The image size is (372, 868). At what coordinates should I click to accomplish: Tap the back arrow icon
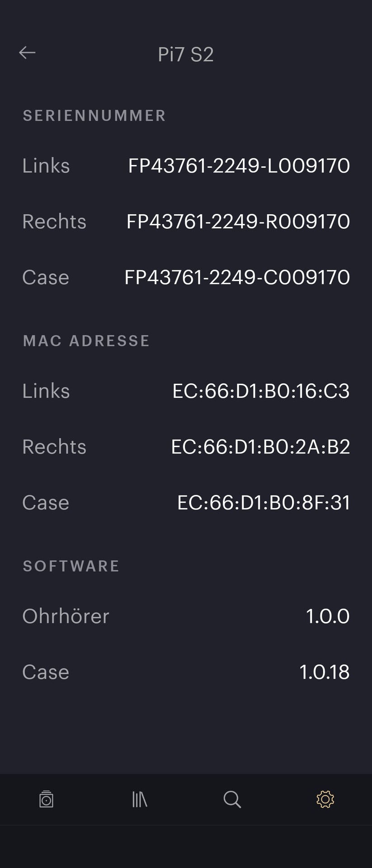(x=27, y=53)
